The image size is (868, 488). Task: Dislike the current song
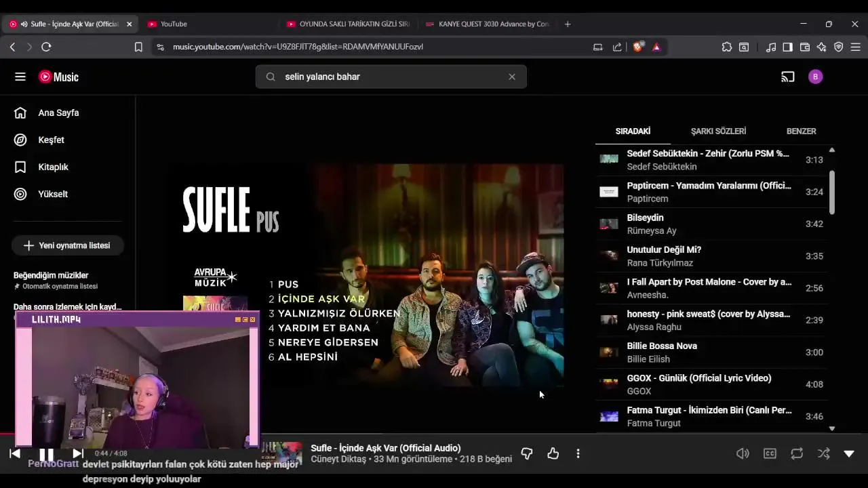pos(527,453)
